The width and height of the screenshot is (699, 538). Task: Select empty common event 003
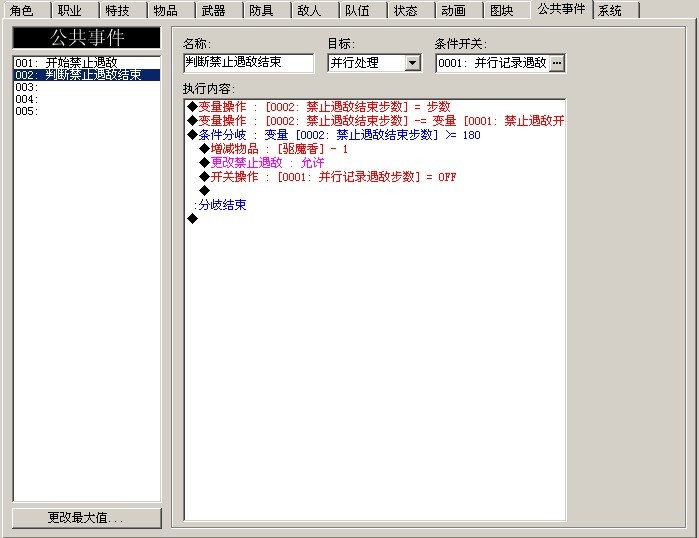[87, 86]
